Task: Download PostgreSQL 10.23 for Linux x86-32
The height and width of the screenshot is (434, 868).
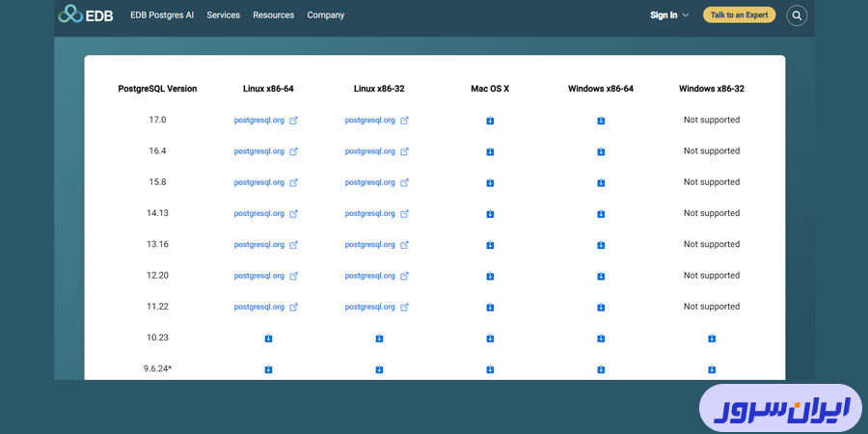Action: coord(379,339)
